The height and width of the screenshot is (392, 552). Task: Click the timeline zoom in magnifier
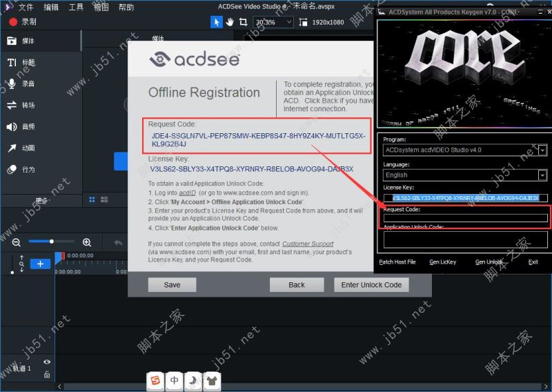(x=87, y=242)
